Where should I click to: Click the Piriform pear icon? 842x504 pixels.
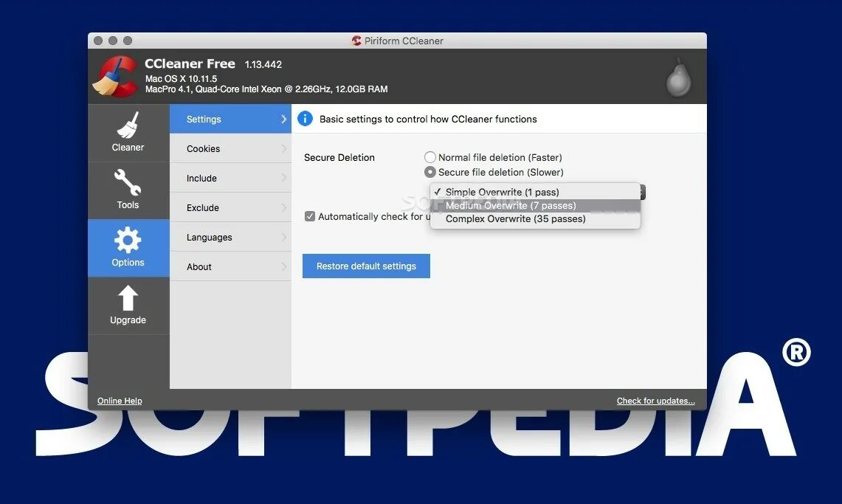tap(679, 77)
